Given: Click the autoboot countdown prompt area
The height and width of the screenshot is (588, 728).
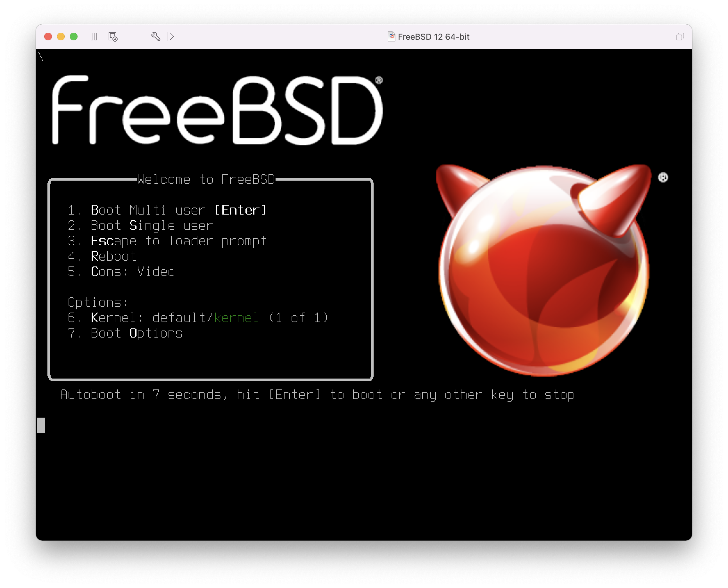Looking at the screenshot, I should [317, 394].
